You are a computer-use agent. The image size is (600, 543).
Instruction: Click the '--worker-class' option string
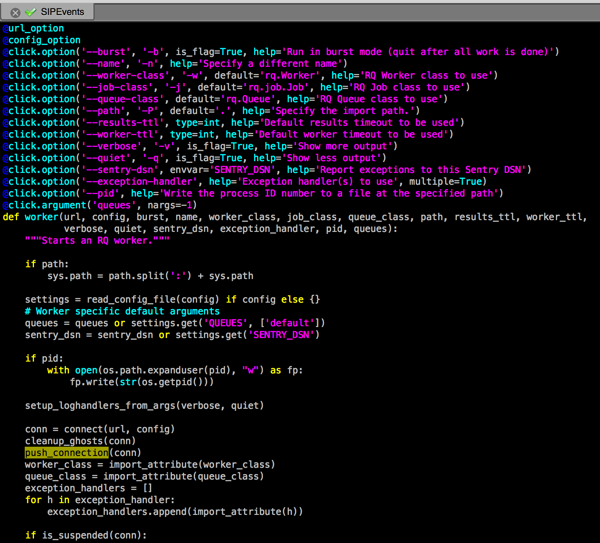126,75
